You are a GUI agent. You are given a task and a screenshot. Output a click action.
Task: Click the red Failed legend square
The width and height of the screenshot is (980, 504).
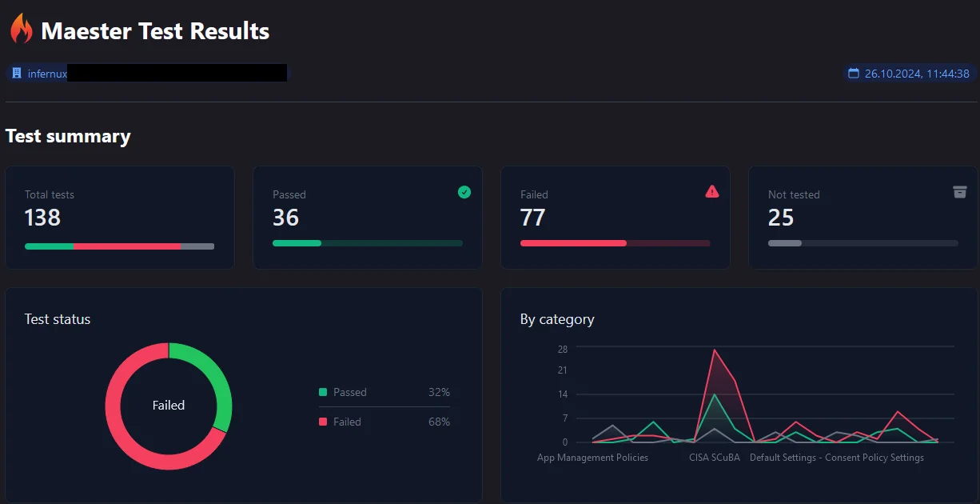click(323, 422)
